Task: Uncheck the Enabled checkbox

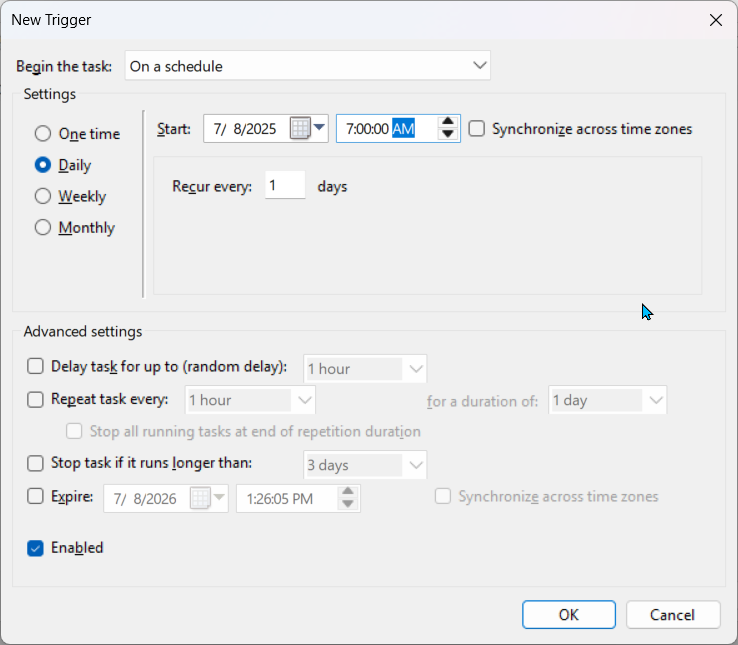Action: pyautogui.click(x=36, y=548)
